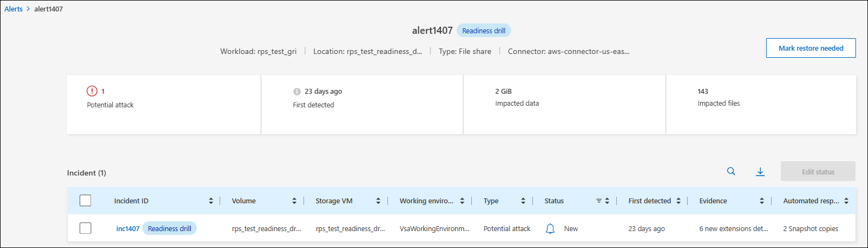
Task: Click the info icon beside 23 days ago
Action: point(297,92)
